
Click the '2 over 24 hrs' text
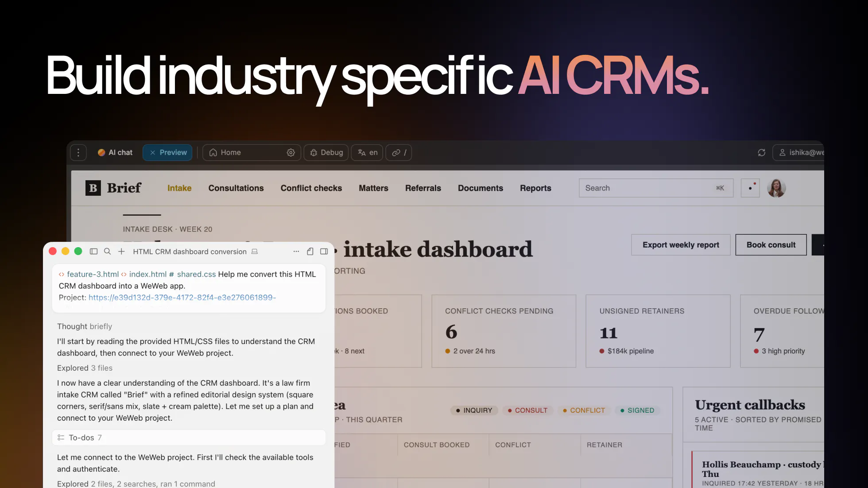click(x=474, y=351)
